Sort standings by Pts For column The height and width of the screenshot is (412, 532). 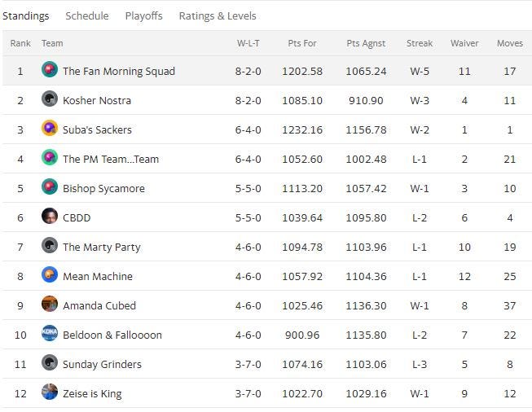tap(302, 43)
